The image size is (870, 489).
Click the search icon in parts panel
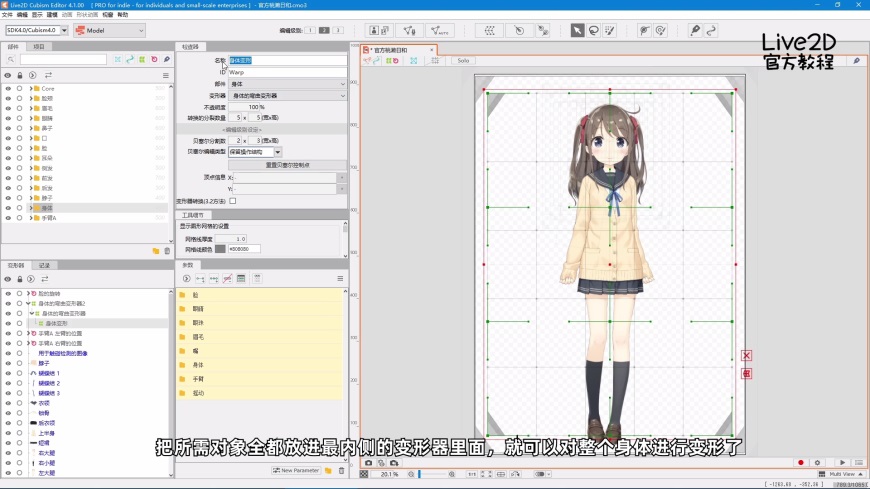(x=11, y=59)
